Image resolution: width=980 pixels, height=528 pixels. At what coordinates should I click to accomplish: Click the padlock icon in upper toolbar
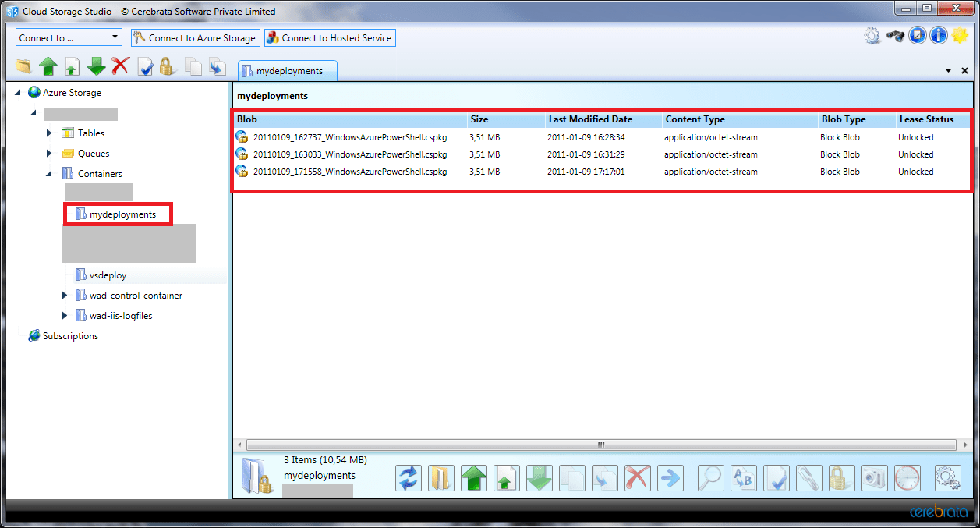pyautogui.click(x=167, y=67)
